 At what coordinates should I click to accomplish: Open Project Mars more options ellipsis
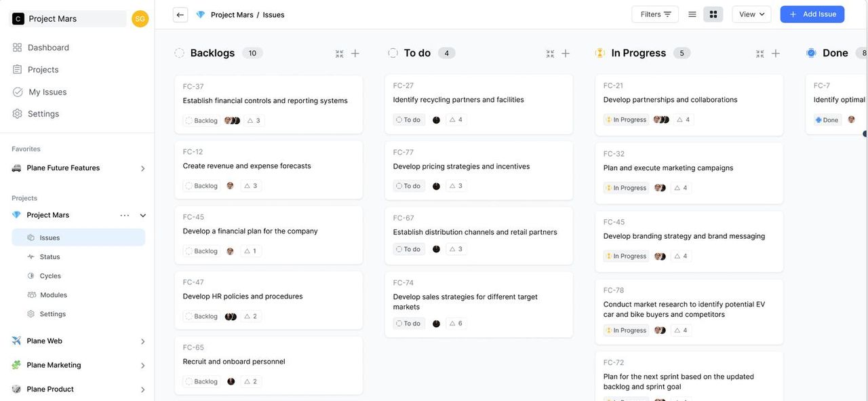pos(125,215)
